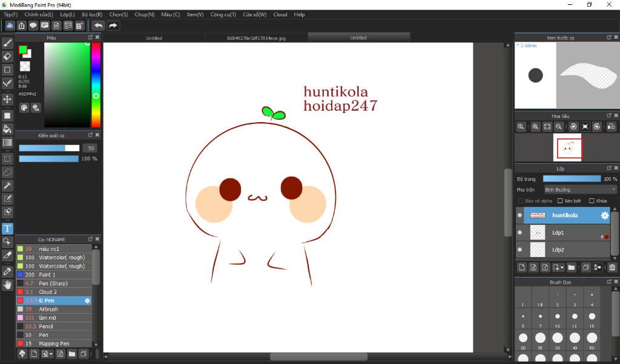620x364 pixels.
Task: Rotate canvas right in navigator panel
Action: pos(597,127)
